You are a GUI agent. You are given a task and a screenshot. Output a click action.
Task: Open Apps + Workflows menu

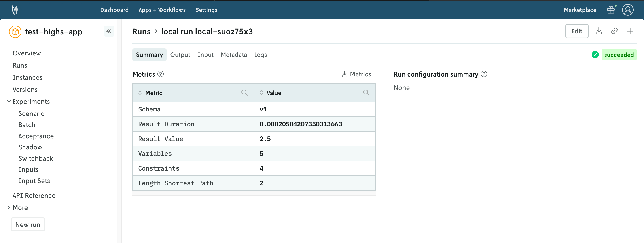click(x=162, y=10)
